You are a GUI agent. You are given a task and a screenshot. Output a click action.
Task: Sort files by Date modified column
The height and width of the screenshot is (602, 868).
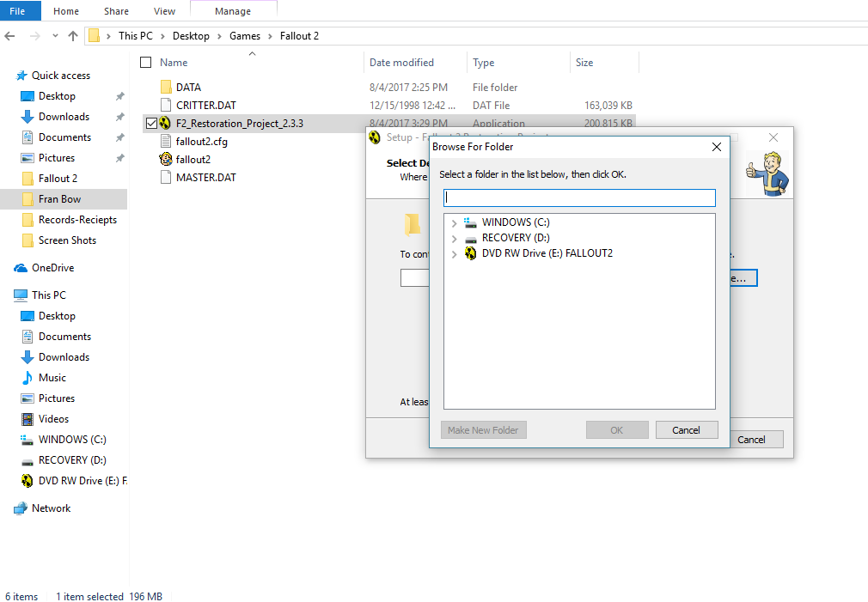[x=402, y=63]
